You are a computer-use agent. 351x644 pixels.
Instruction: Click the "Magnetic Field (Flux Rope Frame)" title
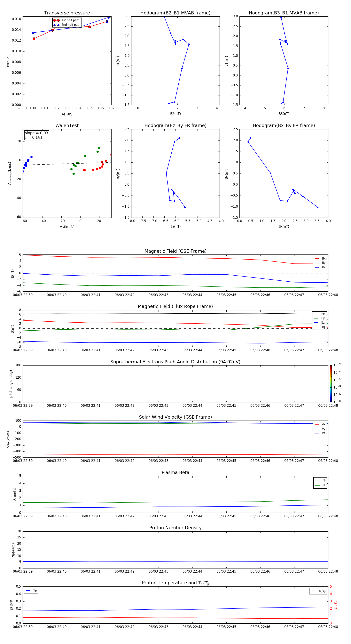175,307
